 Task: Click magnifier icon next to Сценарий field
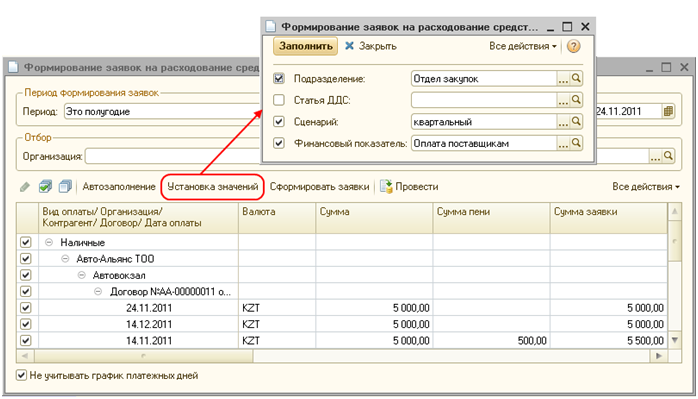[576, 121]
